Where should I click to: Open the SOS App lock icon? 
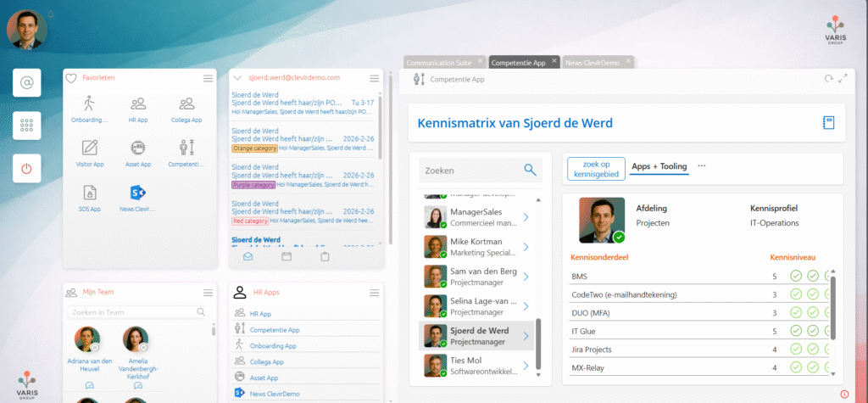coord(90,193)
